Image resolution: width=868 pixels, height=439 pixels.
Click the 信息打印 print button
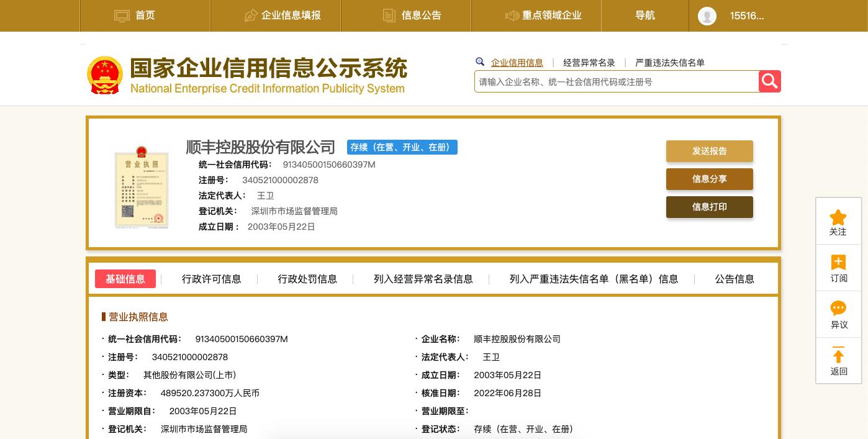709,207
